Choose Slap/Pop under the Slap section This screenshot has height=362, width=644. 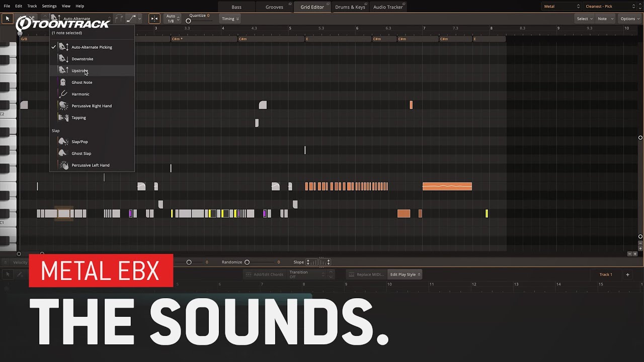coord(92,142)
